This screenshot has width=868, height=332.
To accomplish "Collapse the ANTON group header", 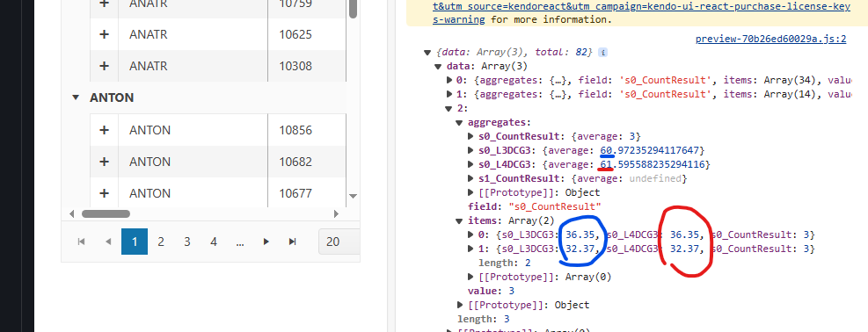I will tap(76, 97).
